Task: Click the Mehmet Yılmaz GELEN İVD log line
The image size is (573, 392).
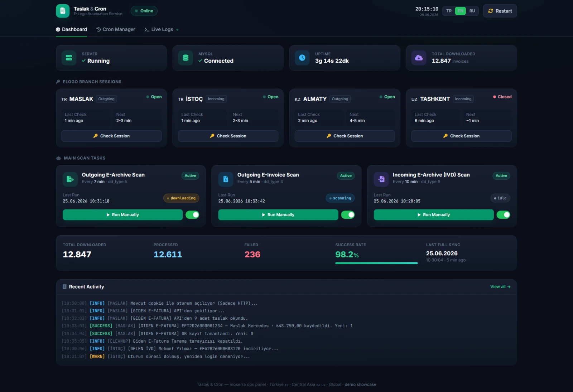Action: [x=170, y=349]
